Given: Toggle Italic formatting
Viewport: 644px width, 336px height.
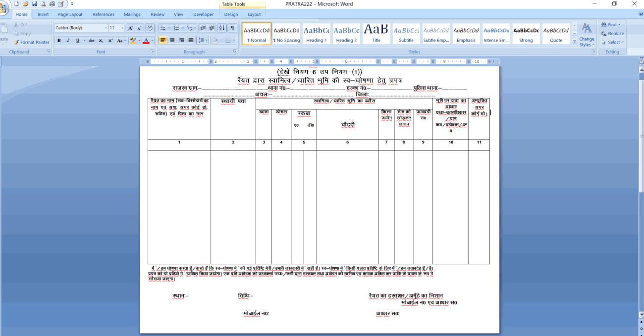Looking at the screenshot, I should tap(68, 41).
